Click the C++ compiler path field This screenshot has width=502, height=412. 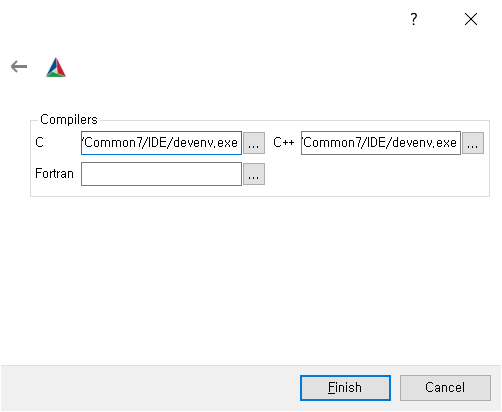coord(381,143)
